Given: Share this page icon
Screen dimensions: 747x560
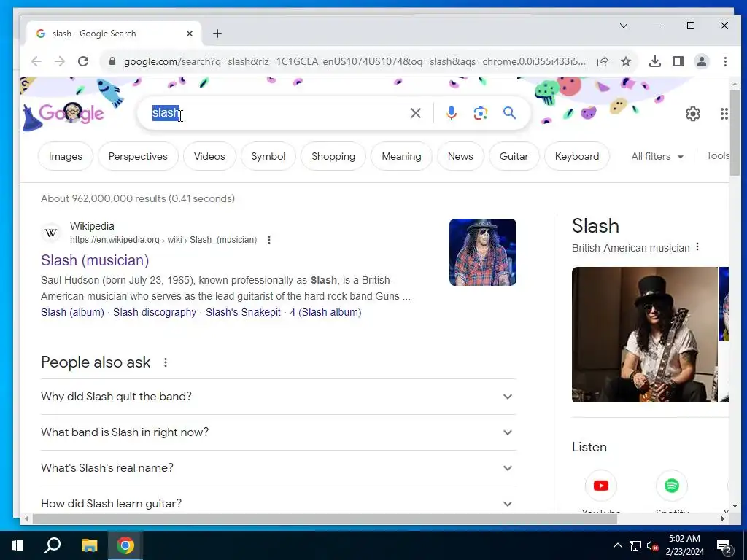Looking at the screenshot, I should click(x=602, y=61).
